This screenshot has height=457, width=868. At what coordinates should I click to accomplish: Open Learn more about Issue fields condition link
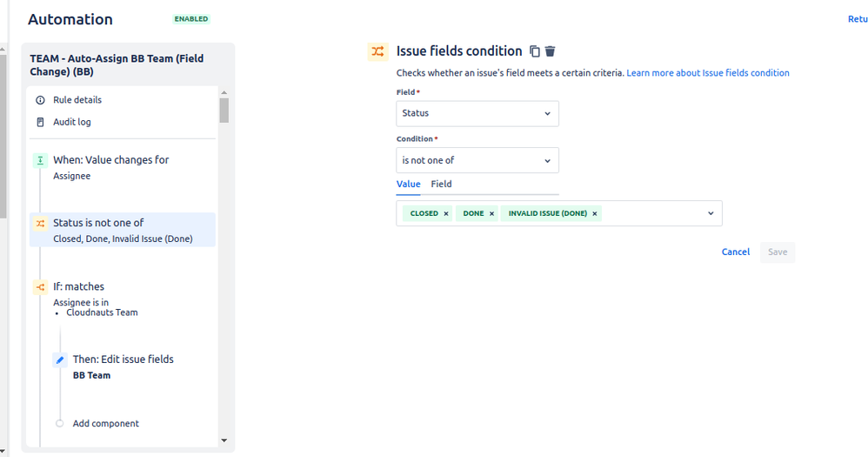click(708, 73)
